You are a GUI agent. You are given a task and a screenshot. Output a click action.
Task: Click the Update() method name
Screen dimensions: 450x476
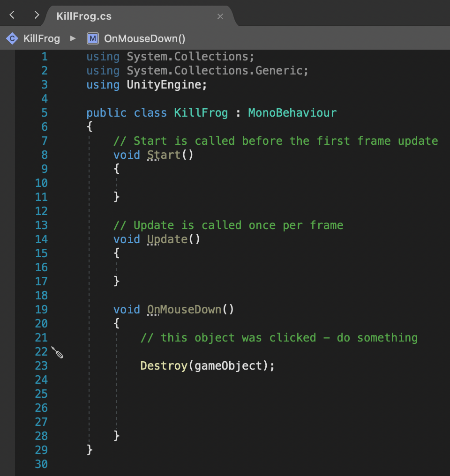click(x=167, y=239)
